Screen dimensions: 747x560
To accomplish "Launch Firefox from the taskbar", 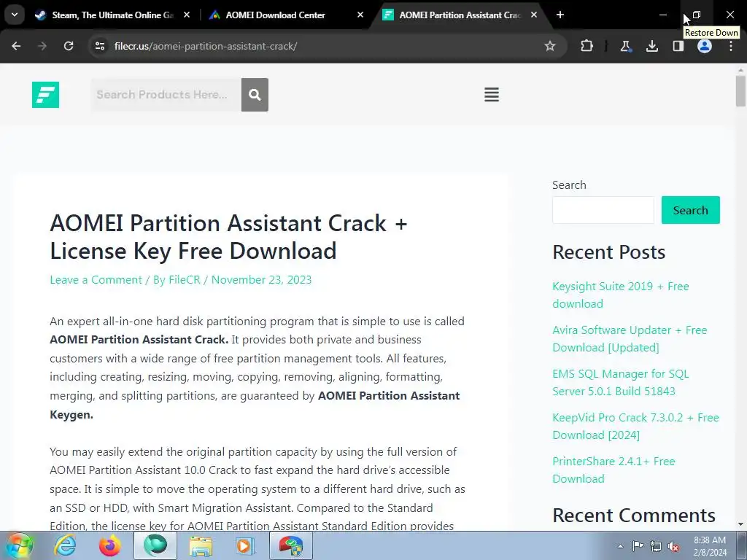I will (109, 545).
